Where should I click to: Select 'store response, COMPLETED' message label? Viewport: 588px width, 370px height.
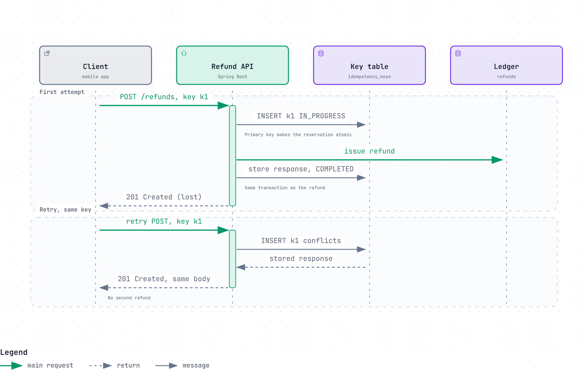pyautogui.click(x=301, y=169)
